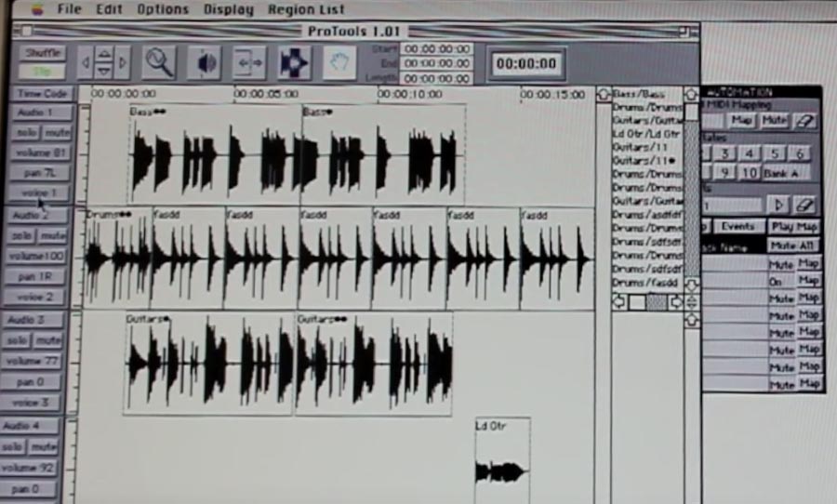Open the Time Code ruler selector

click(x=42, y=93)
